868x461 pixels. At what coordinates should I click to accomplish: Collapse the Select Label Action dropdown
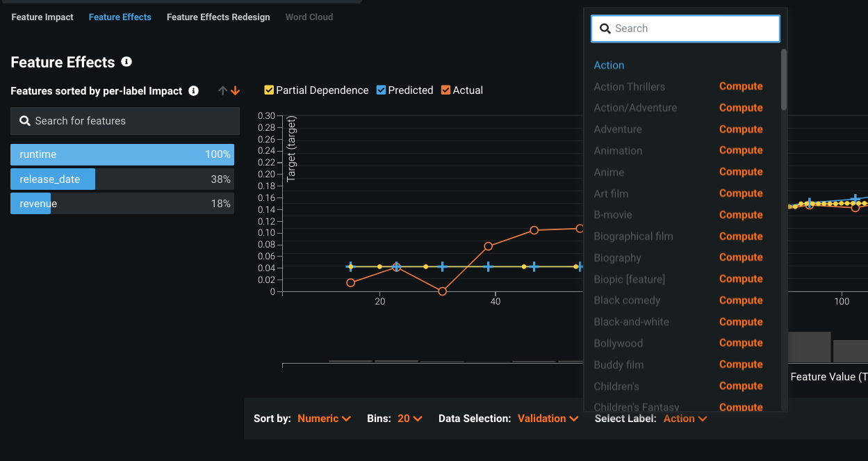click(685, 419)
